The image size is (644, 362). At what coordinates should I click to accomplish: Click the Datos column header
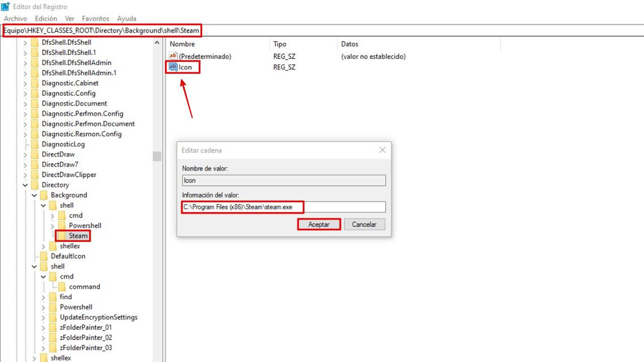click(419, 44)
